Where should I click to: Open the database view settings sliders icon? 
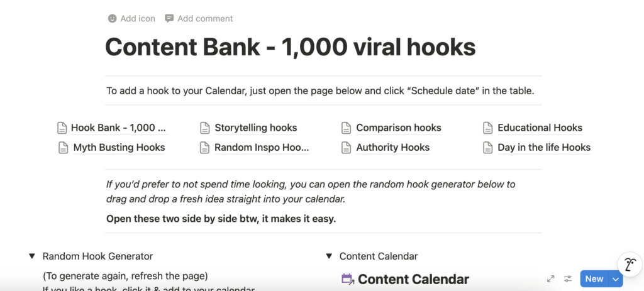568,279
